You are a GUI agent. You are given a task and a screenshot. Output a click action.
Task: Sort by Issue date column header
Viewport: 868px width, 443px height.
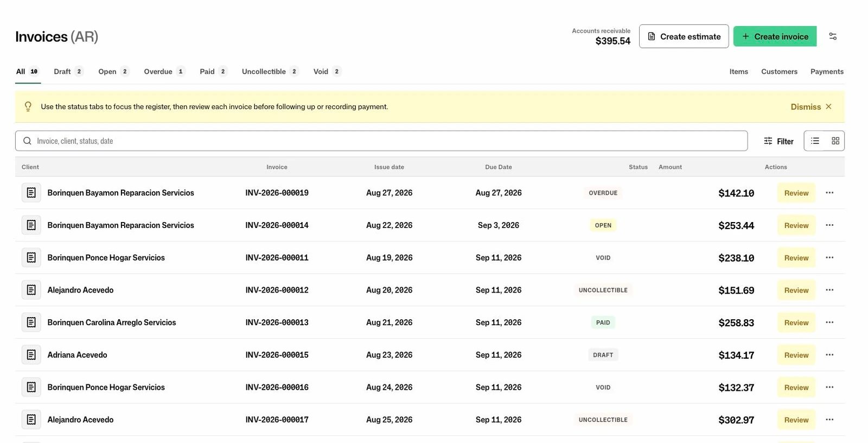coord(389,167)
